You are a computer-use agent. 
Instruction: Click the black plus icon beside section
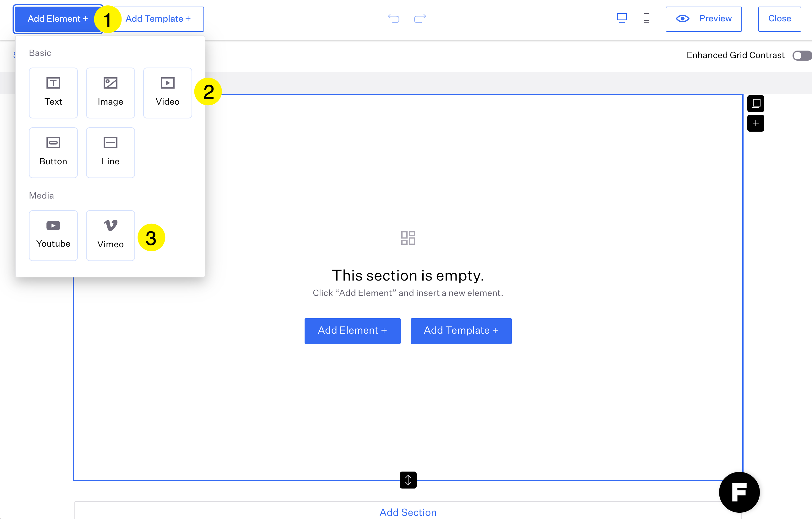[x=755, y=123]
